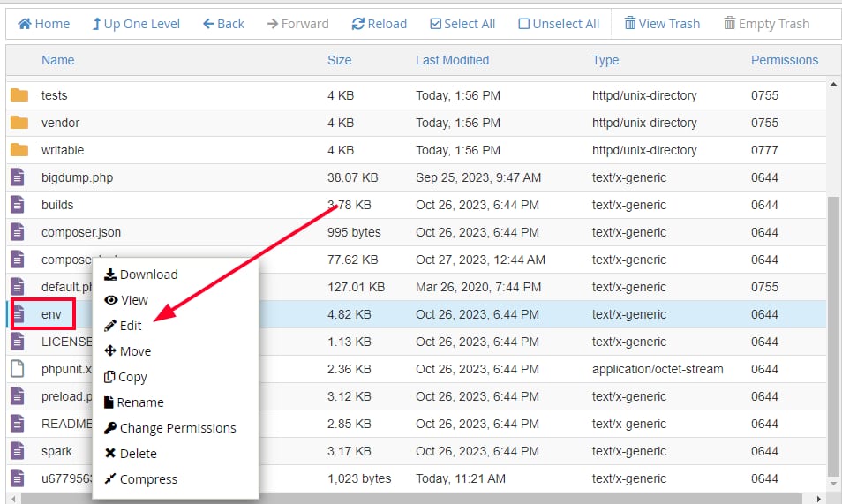842x504 pixels.
Task: Click the Home toolbar icon
Action: pos(25,24)
